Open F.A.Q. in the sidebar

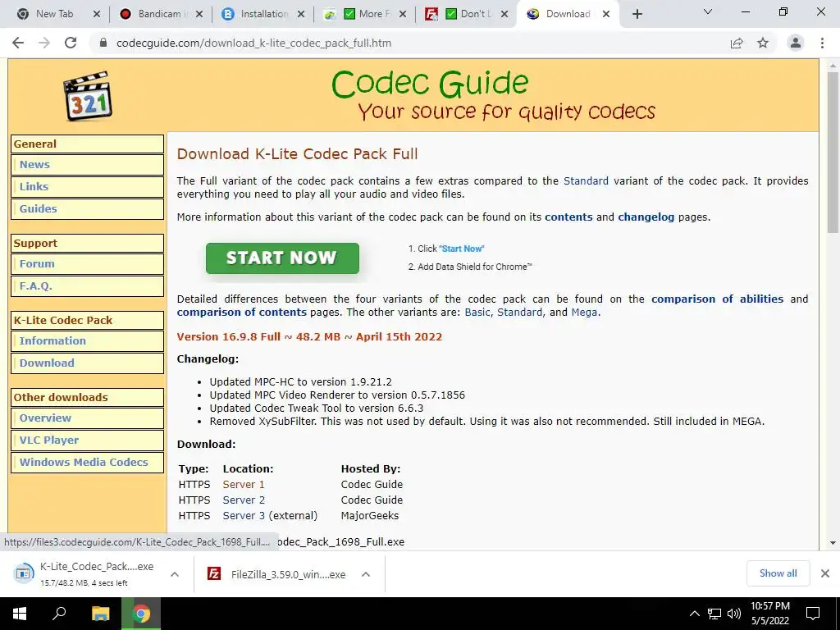87,286
